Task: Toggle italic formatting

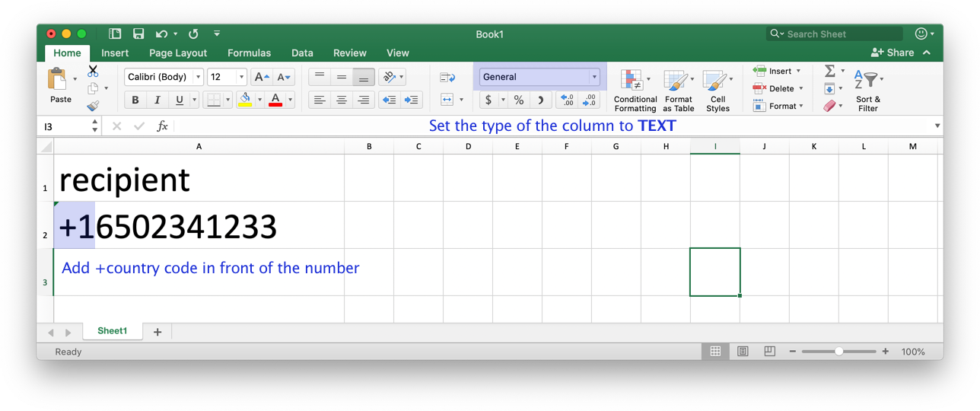Action: [x=157, y=100]
